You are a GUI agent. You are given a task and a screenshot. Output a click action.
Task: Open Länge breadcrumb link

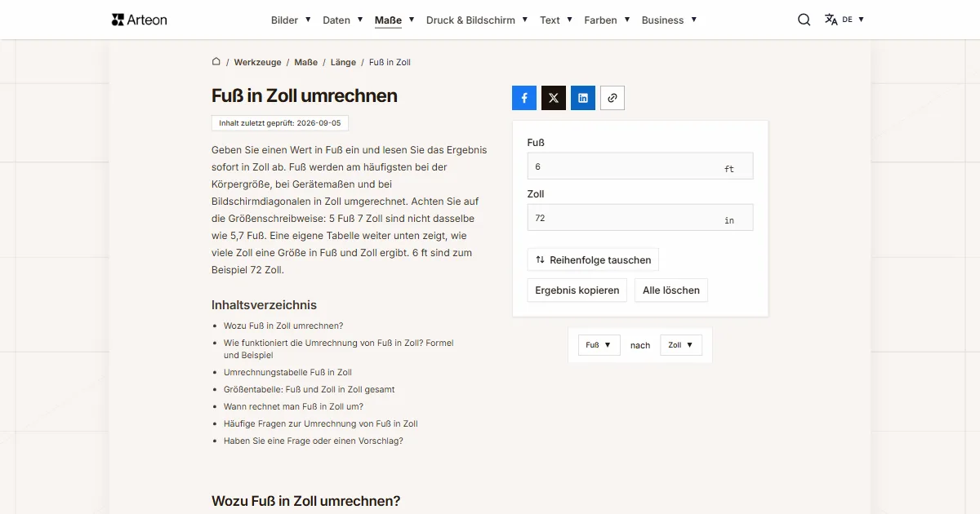pos(343,62)
